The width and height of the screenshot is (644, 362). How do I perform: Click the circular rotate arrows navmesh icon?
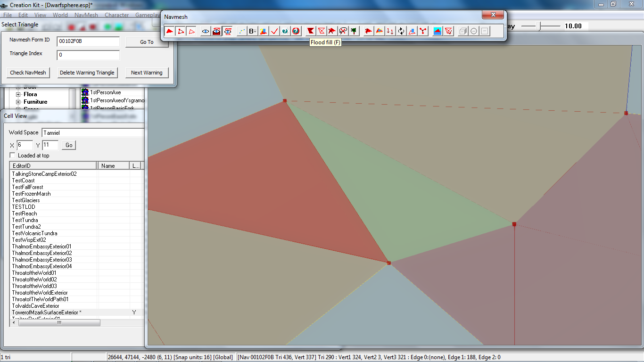pos(401,31)
